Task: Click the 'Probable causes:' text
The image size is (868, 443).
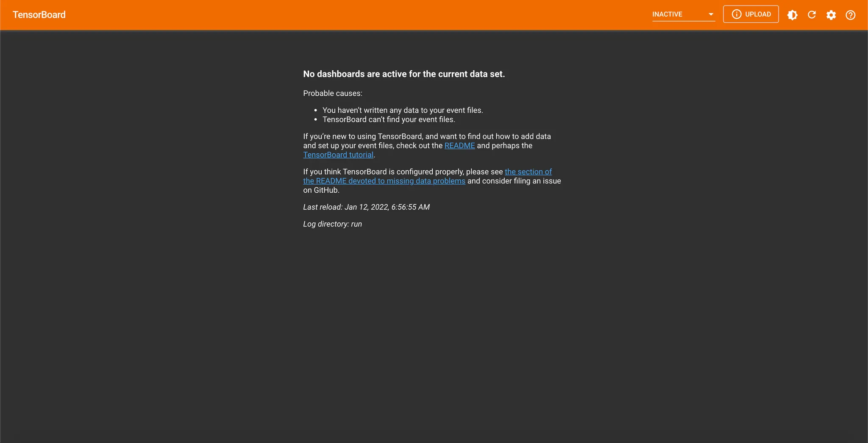Action: coord(333,93)
